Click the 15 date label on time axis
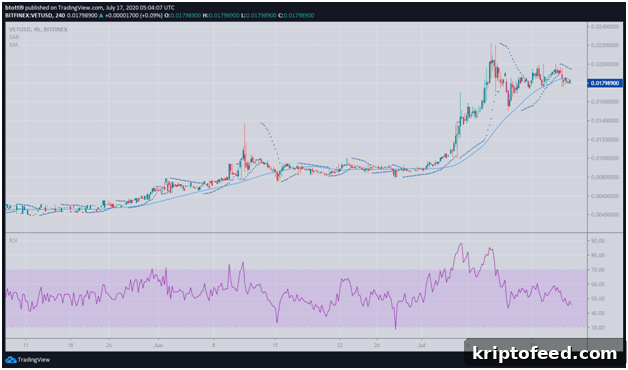The height and width of the screenshot is (370, 628). pos(276,345)
